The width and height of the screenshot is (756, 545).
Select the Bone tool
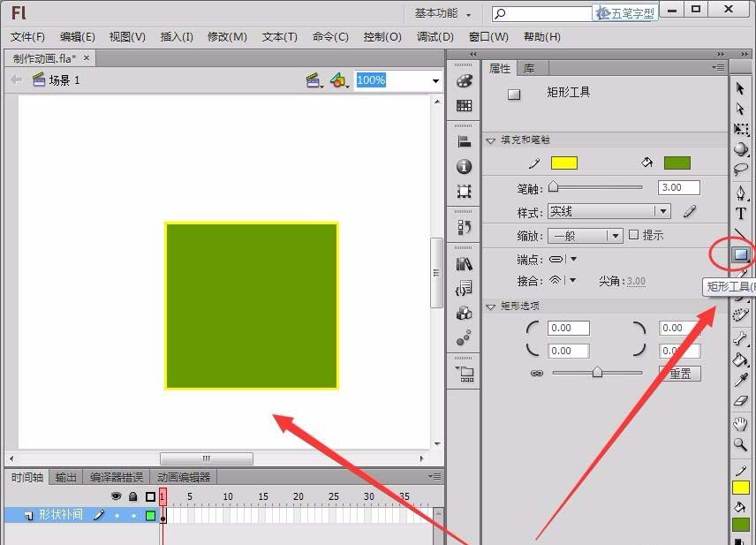(x=740, y=339)
